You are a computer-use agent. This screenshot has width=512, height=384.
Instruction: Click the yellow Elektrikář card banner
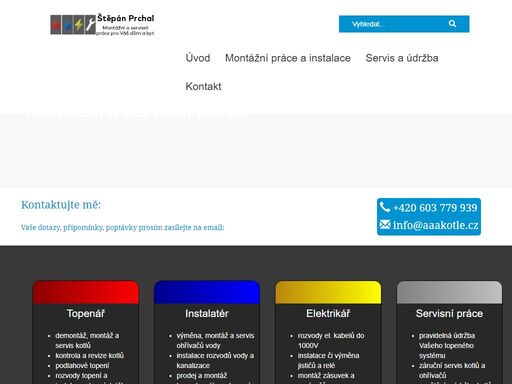click(328, 292)
